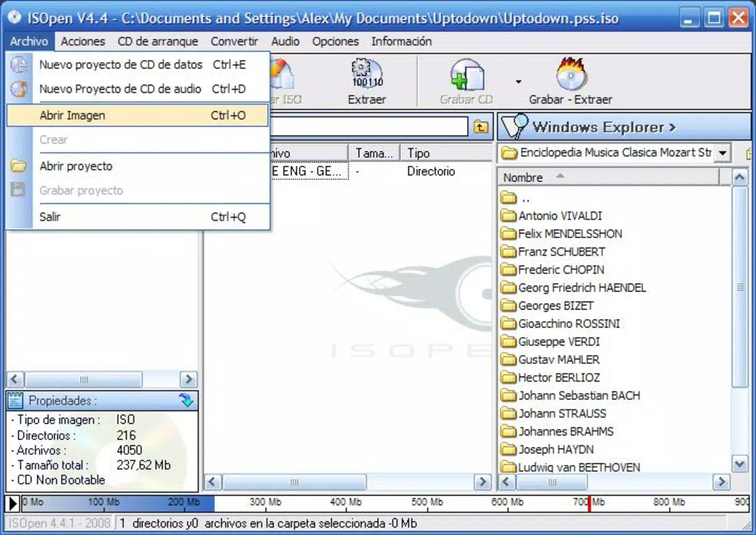The image size is (756, 535).
Task: Select the Gustav MAHLER folder
Action: pos(550,360)
